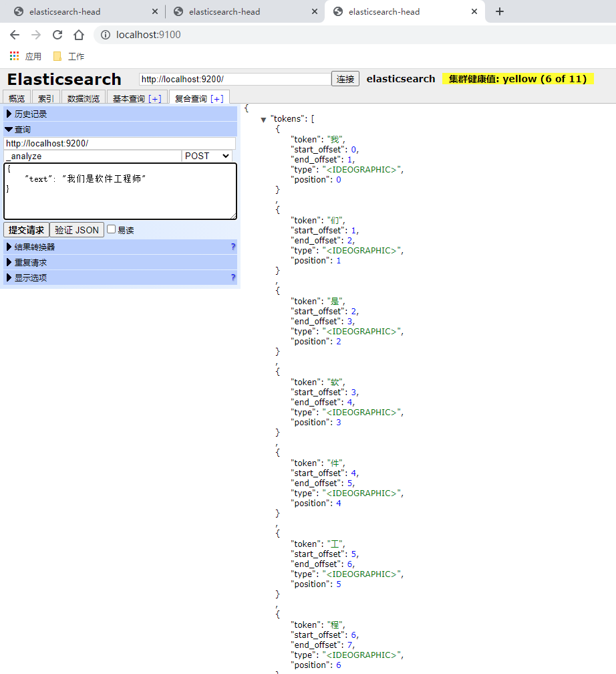The width and height of the screenshot is (616, 674).
Task: Open the help icon beside 显示选项
Action: 232,277
